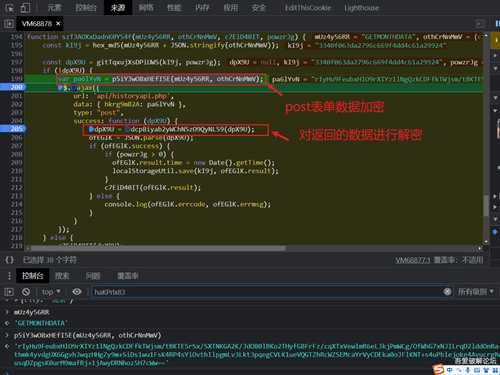The height and width of the screenshot is (375, 500).
Task: Click hex_md5 call on line 195
Action: tap(185, 45)
